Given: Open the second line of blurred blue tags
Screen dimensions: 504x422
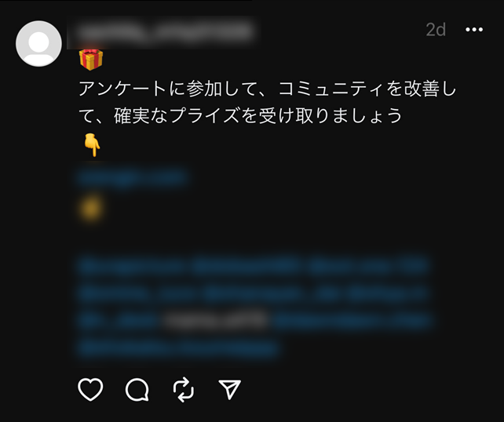Looking at the screenshot, I should tap(254, 293).
